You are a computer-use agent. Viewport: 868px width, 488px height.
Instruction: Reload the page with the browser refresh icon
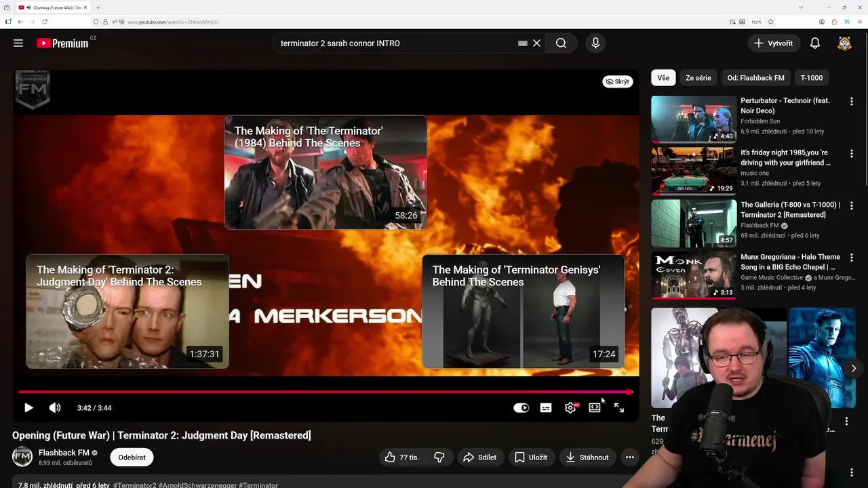[45, 22]
